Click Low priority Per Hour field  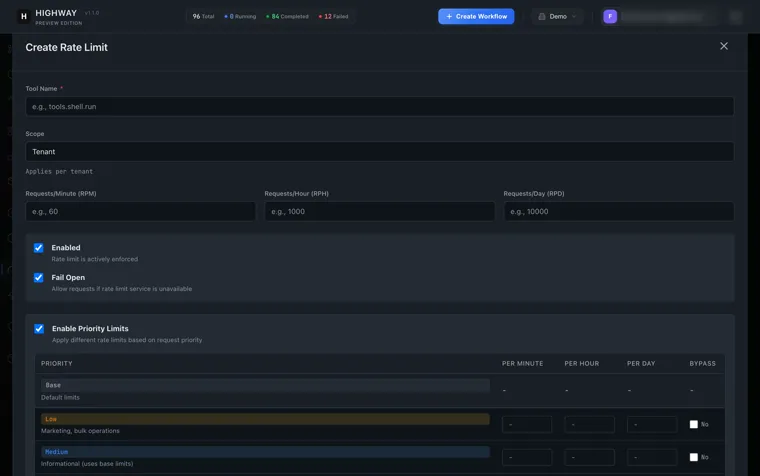pyautogui.click(x=589, y=425)
